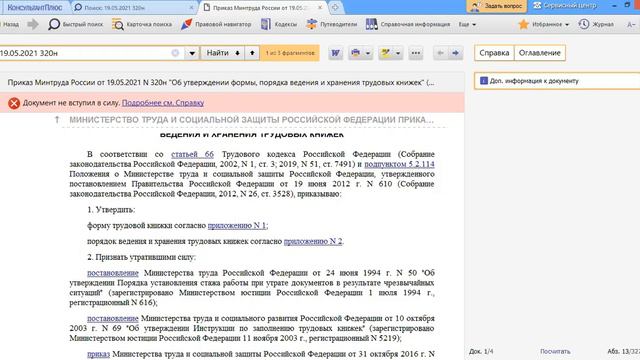The image size is (640, 360).
Task: Go to next document with right arrow
Action: coord(456,53)
